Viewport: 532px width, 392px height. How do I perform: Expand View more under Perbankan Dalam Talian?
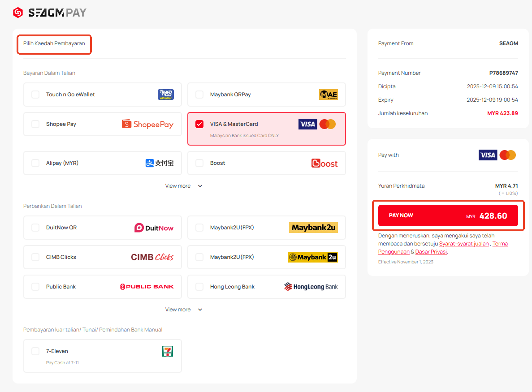pyautogui.click(x=184, y=310)
